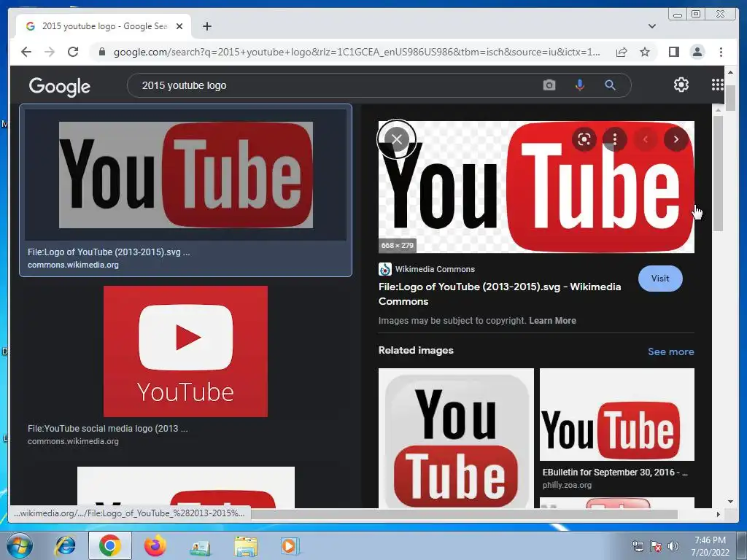Click the Learn More copyright link
Viewport: 747px width, 560px height.
(552, 321)
